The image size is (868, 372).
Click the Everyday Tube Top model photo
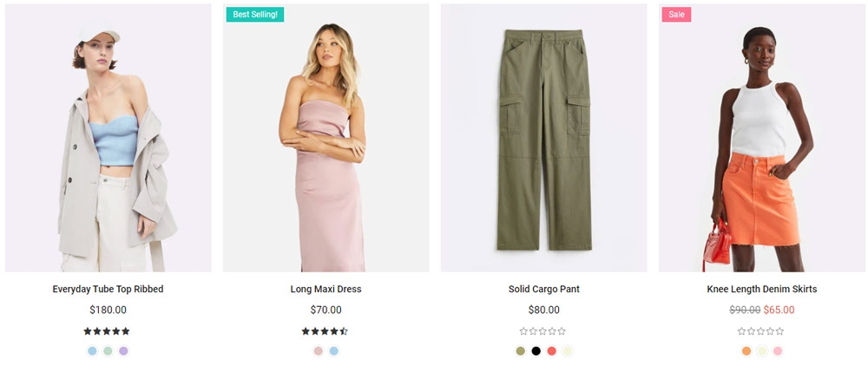pos(108,139)
